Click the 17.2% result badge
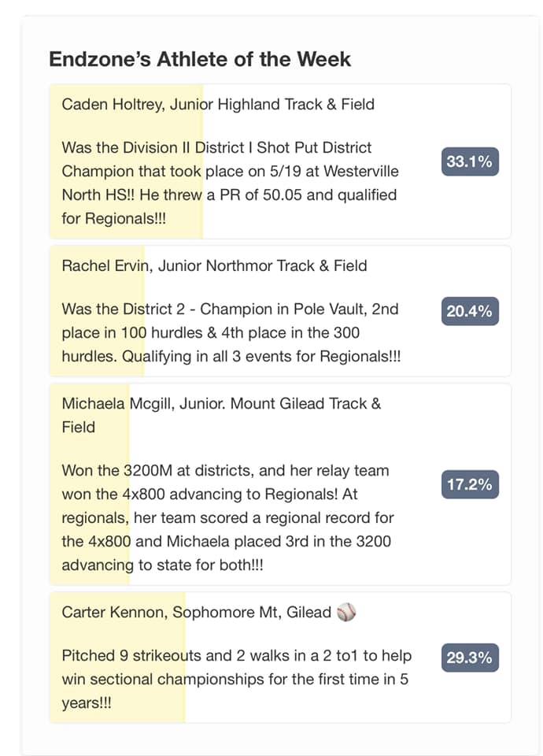543x756 pixels. click(470, 484)
